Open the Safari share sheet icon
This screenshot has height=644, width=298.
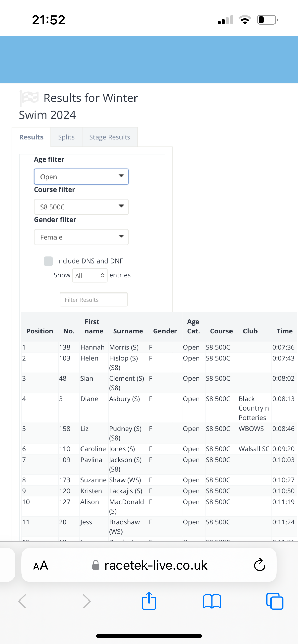(x=149, y=601)
